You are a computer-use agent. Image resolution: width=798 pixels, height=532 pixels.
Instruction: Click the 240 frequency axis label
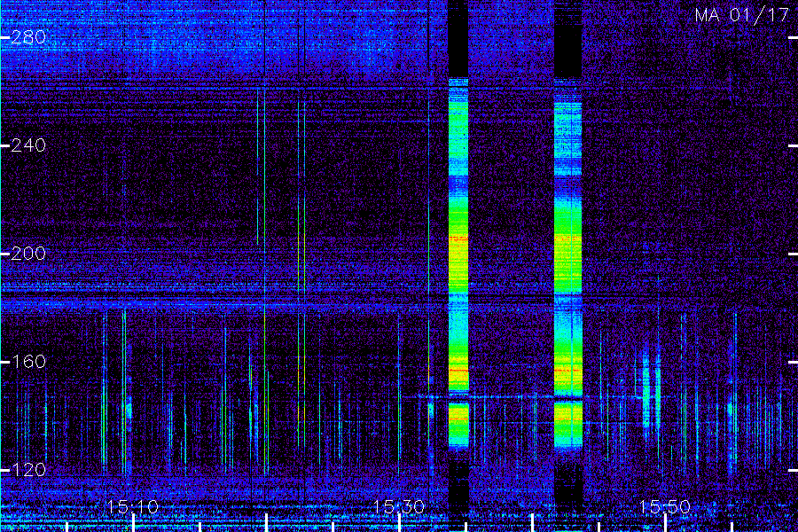[x=28, y=145]
